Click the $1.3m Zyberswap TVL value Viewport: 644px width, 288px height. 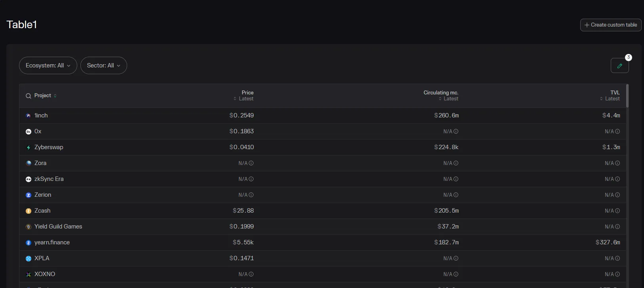611,147
